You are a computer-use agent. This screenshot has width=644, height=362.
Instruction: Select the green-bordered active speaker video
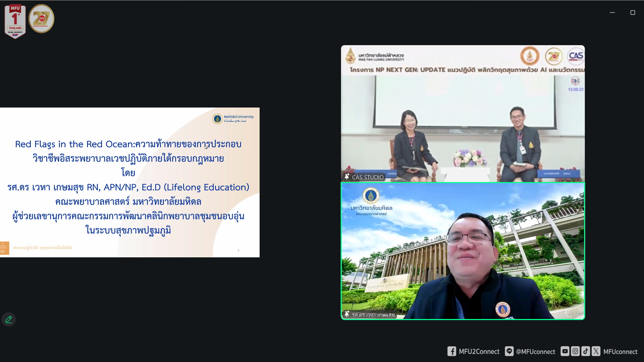click(463, 251)
